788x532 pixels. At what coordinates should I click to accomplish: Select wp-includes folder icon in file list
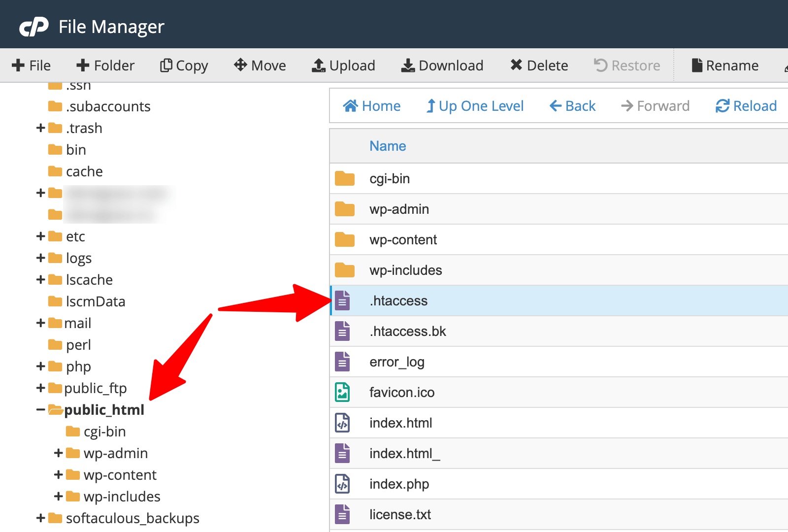(x=345, y=270)
